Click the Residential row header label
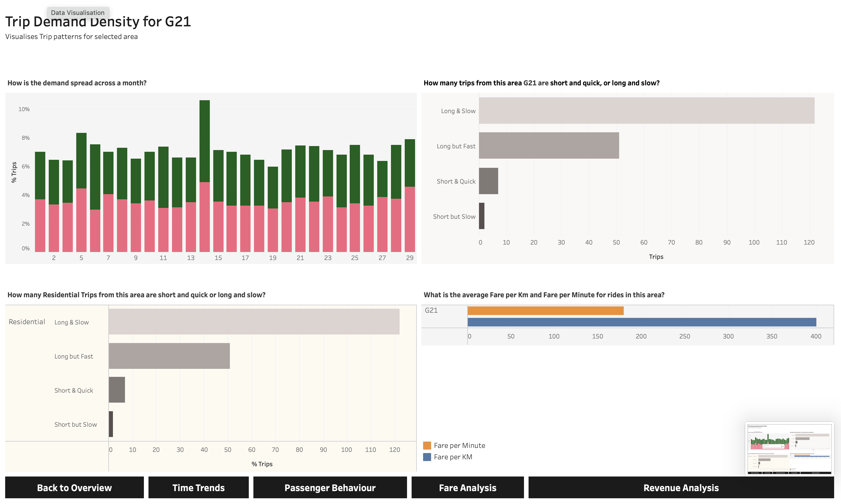The height and width of the screenshot is (504, 841). tap(27, 322)
